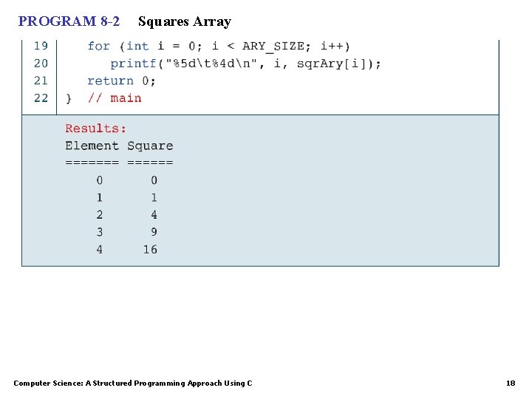The height and width of the screenshot is (399, 532).
Task: Click the for loop code on line 19
Action: [x=219, y=46]
